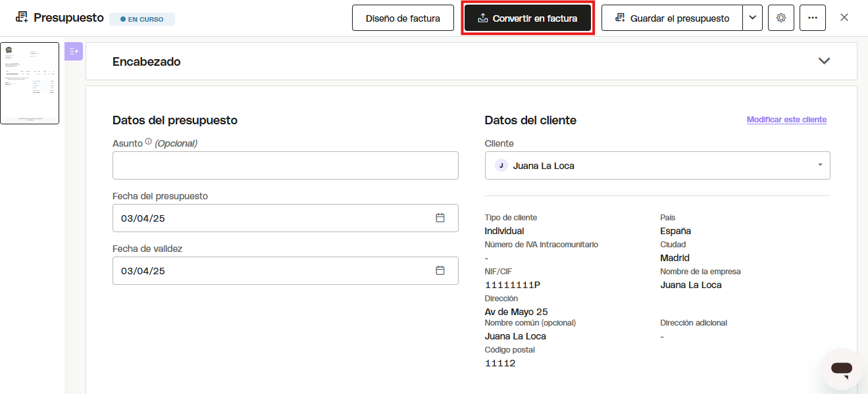This screenshot has height=394, width=868.
Task: Click the Fecha del presupuesto date field
Action: click(286, 218)
